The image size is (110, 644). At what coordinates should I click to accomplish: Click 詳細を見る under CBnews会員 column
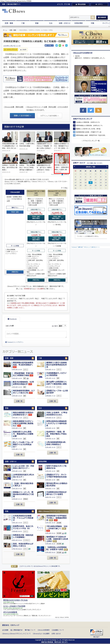click(15, 272)
